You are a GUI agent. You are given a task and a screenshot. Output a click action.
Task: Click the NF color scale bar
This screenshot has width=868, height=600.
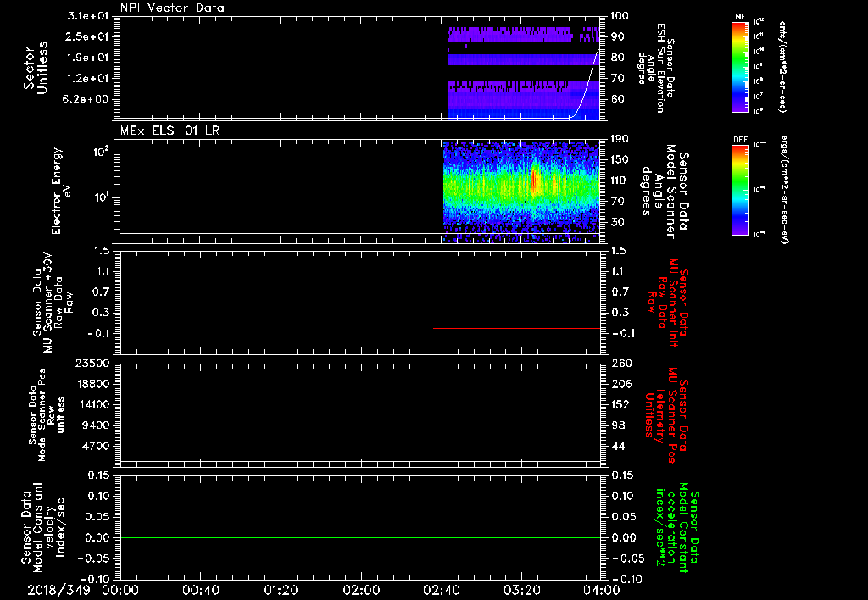coord(740,67)
